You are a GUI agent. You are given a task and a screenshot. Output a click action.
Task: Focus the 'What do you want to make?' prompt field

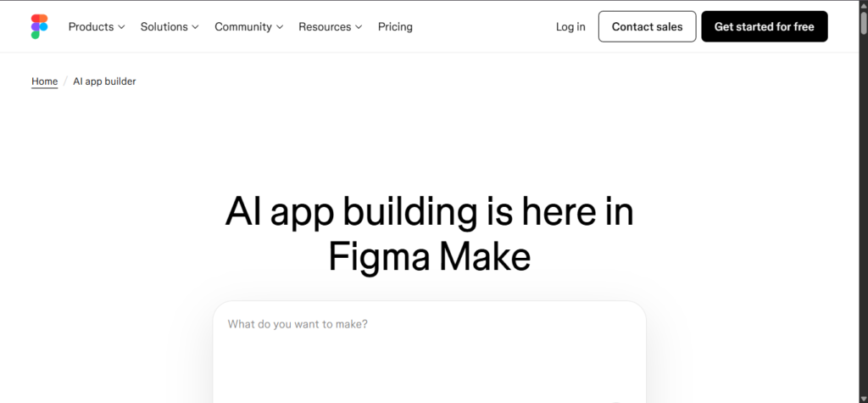click(430, 352)
